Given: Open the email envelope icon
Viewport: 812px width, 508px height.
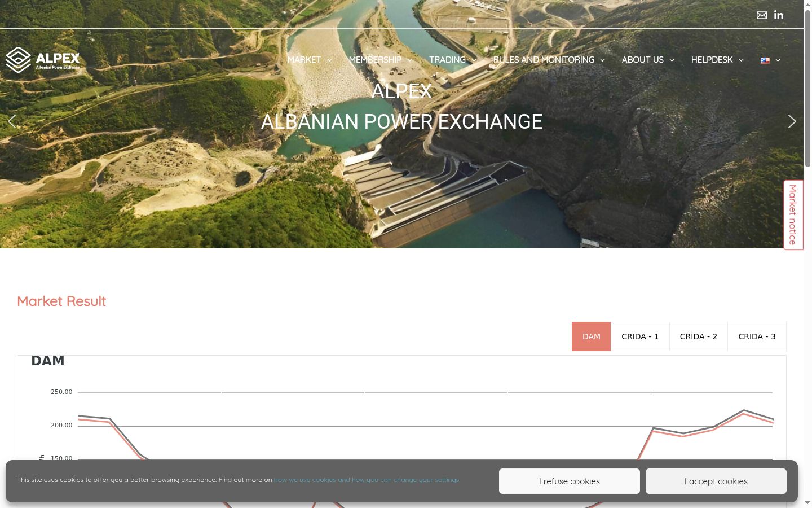Looking at the screenshot, I should [762, 15].
